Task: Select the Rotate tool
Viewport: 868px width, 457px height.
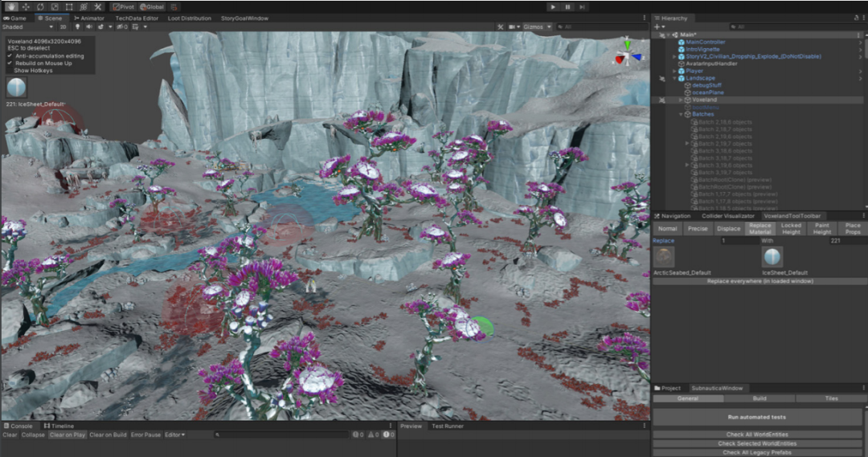Action: point(39,6)
